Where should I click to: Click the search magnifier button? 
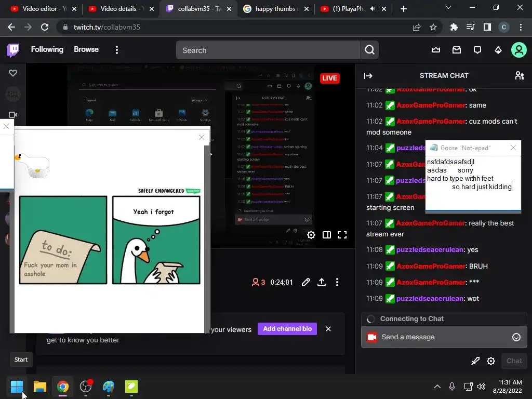click(x=369, y=50)
